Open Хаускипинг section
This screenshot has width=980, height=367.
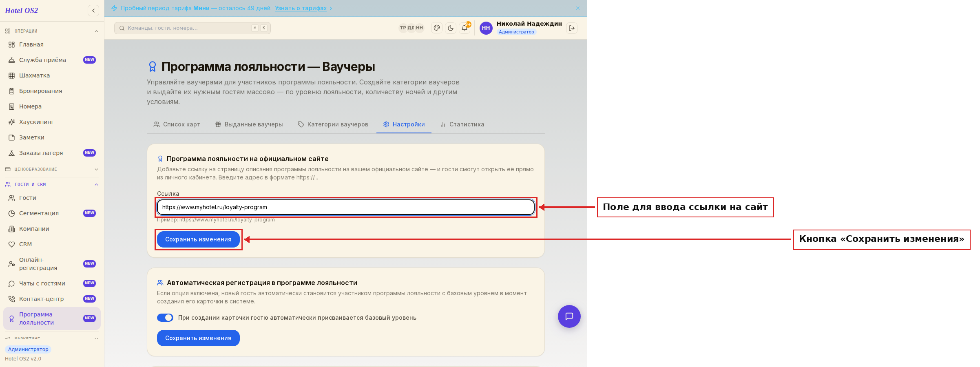coord(52,122)
